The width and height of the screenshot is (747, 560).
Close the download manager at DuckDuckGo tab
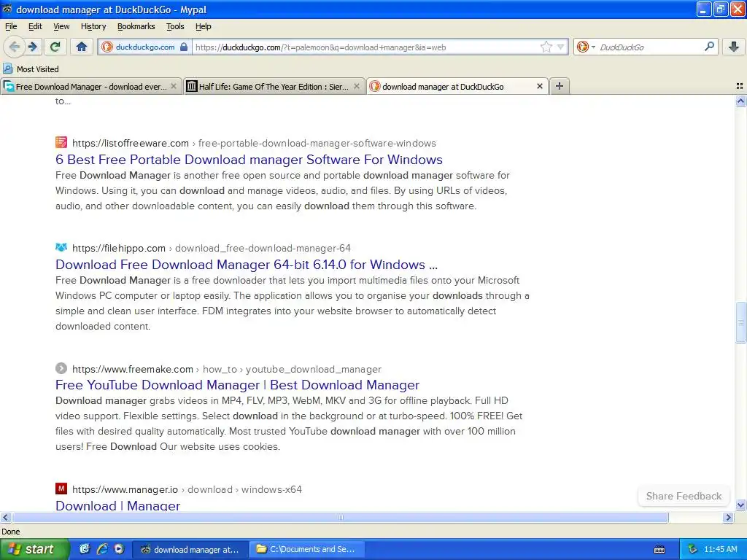[x=539, y=86]
